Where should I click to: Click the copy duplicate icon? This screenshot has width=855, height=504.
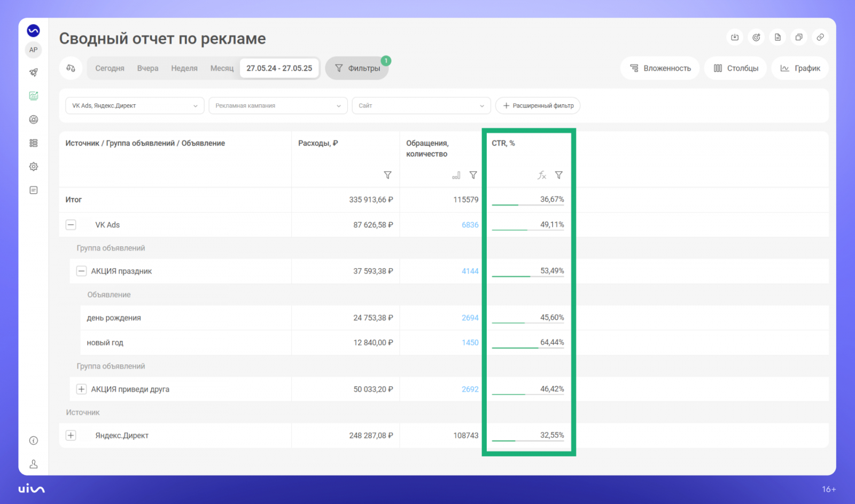coord(799,37)
